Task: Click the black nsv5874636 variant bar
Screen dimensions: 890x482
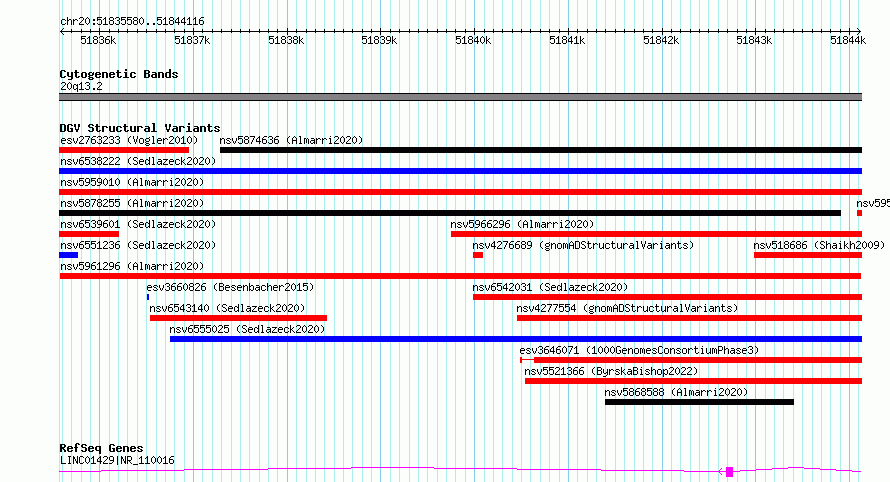Action: [x=541, y=150]
